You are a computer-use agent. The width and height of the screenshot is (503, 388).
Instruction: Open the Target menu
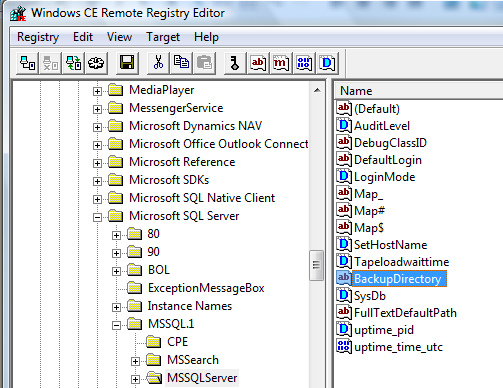pyautogui.click(x=163, y=37)
